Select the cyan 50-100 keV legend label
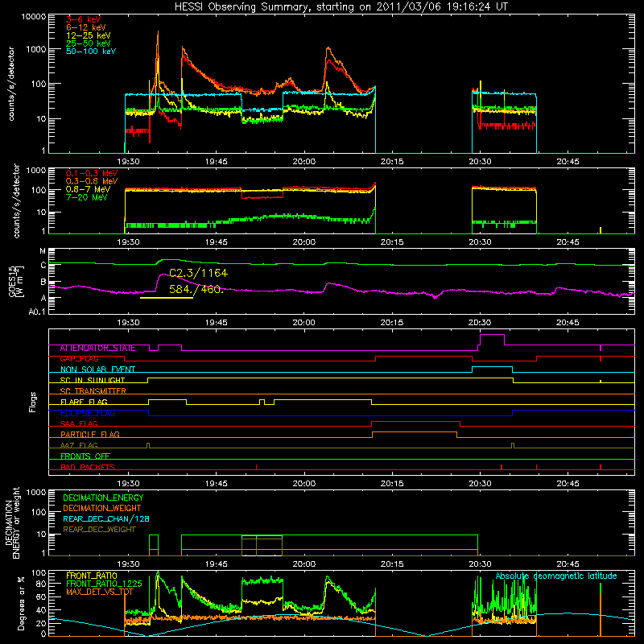Screen dimensions: 644x644 pos(91,52)
